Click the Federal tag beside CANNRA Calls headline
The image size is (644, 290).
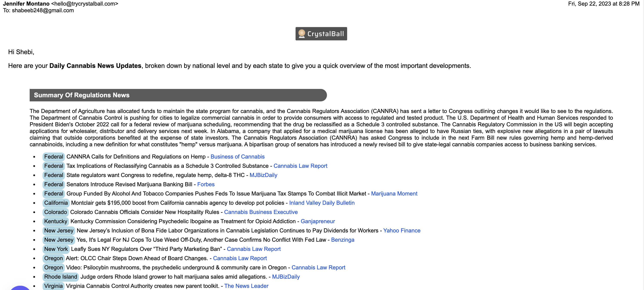pos(54,157)
